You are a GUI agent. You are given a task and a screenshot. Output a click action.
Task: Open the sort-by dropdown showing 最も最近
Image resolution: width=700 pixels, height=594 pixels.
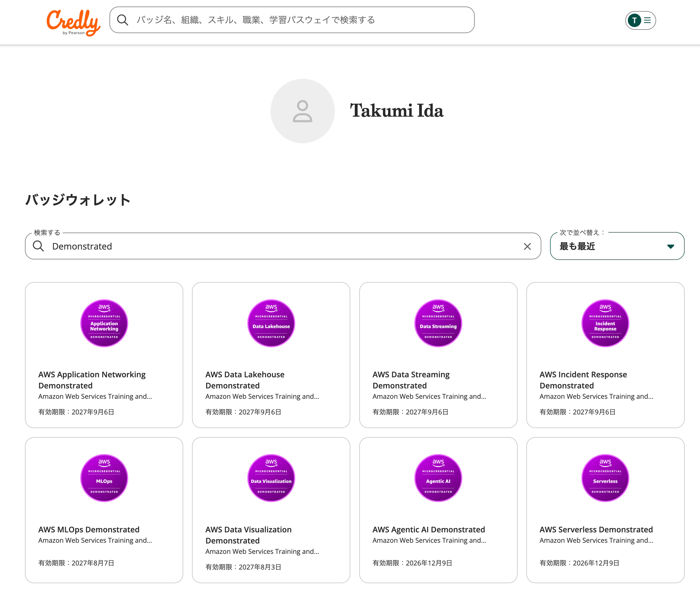click(617, 246)
